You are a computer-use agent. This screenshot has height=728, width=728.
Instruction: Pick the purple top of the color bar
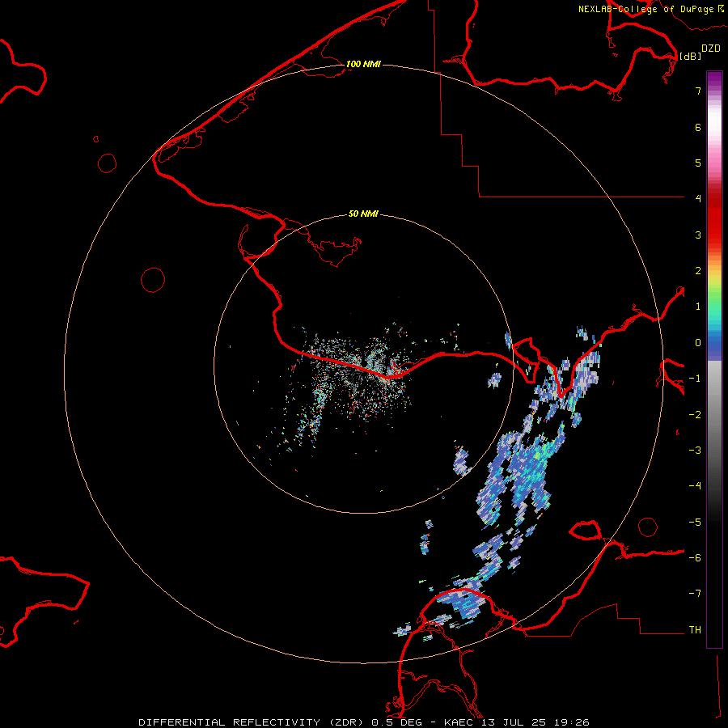click(714, 79)
